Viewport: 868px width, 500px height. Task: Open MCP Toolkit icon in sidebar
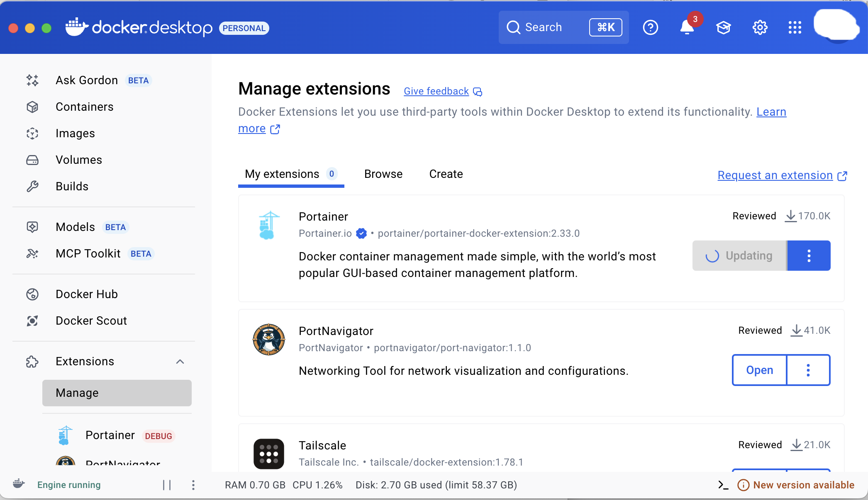click(x=32, y=254)
